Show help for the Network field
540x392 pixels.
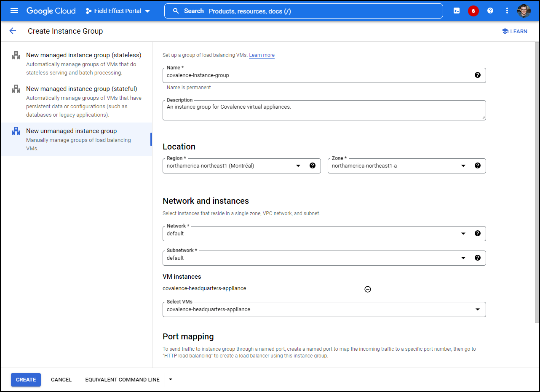(478, 233)
